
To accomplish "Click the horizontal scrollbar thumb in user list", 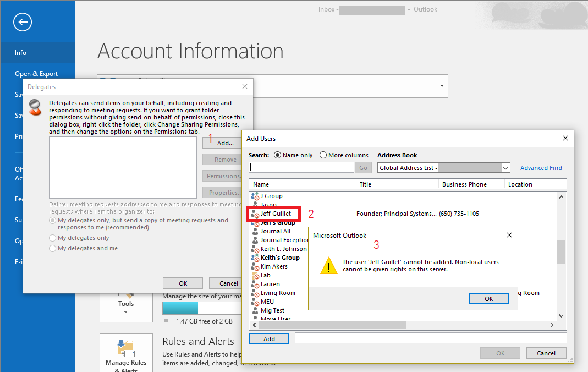I will (333, 325).
